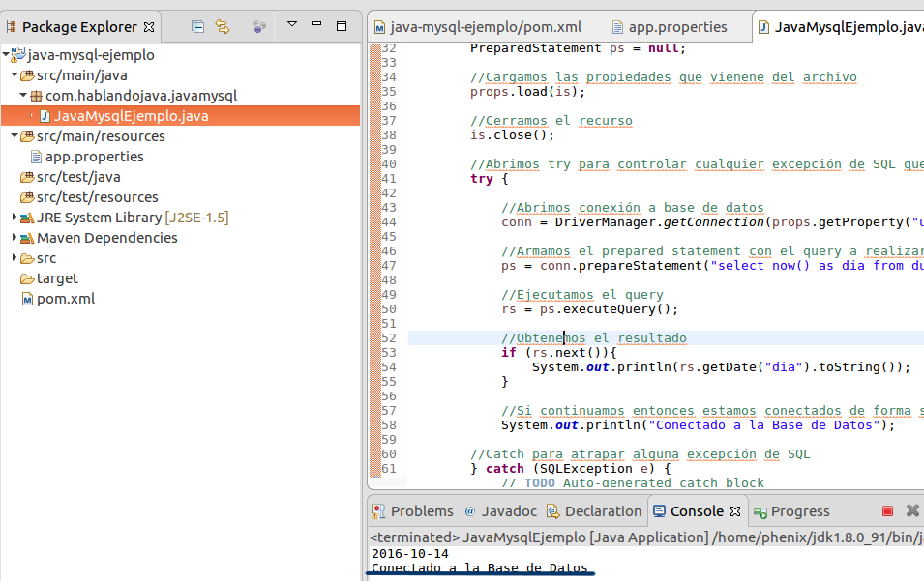Expand the JRE System Library node
Image resolution: width=924 pixels, height=581 pixels.
tap(15, 217)
